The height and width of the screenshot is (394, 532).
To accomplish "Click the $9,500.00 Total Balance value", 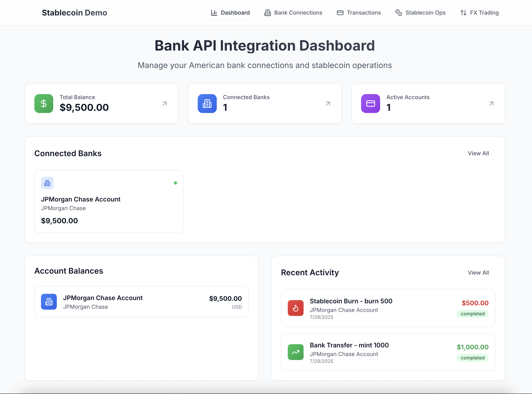I will 84,108.
